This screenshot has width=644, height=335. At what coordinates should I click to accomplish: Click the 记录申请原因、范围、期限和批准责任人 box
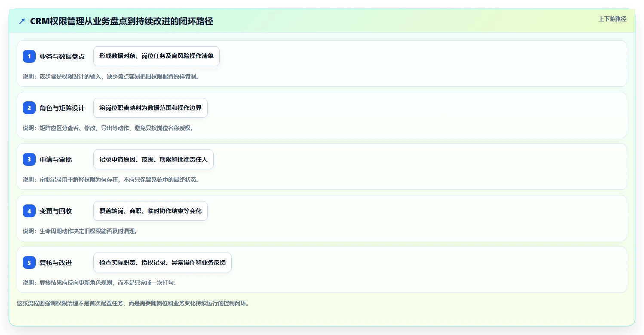click(153, 159)
